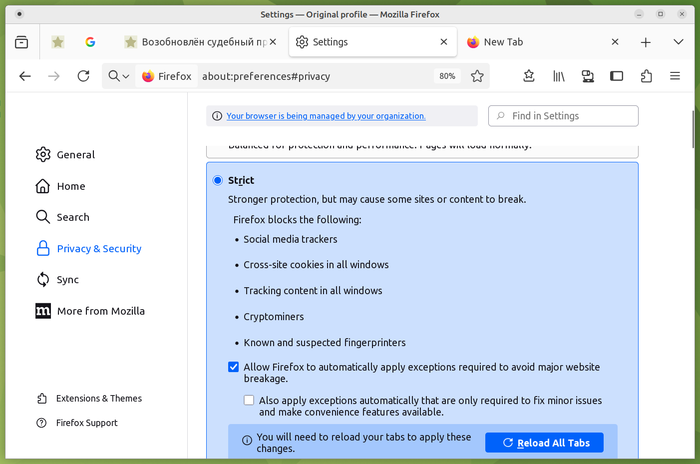Image resolution: width=700 pixels, height=464 pixels.
Task: Open the Firefox application hamburger menu
Action: [676, 76]
